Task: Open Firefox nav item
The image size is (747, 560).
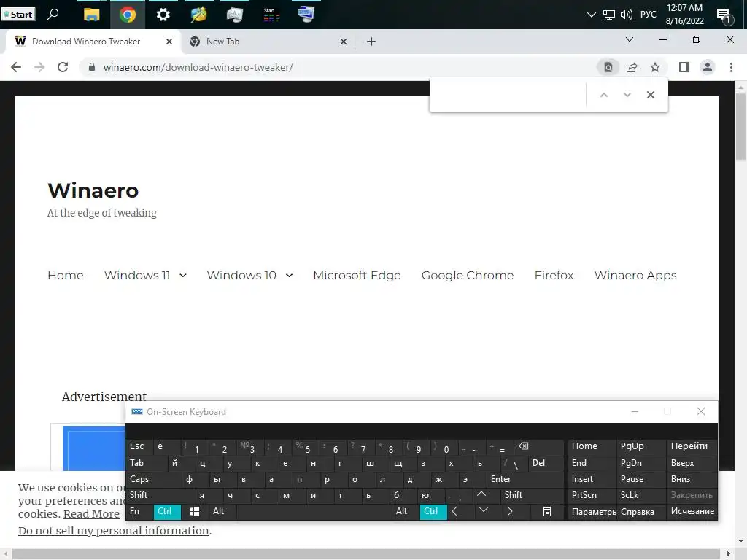Action: coord(554,275)
